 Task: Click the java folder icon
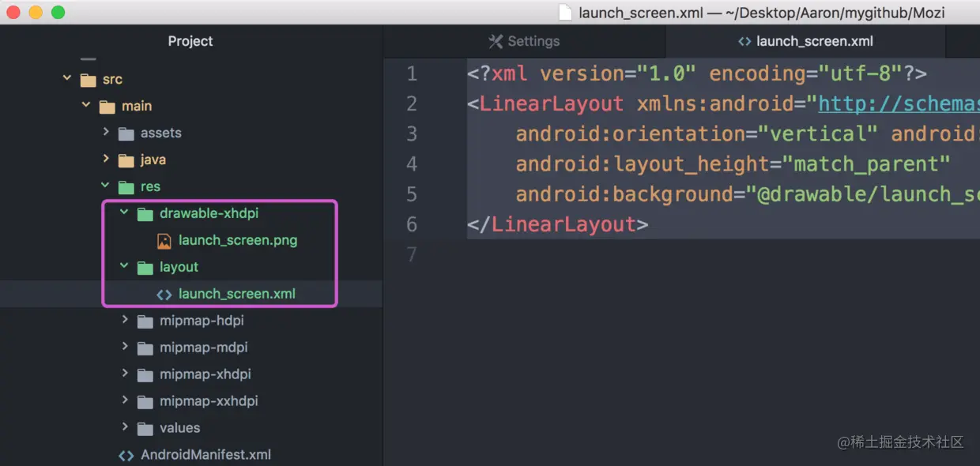click(126, 160)
